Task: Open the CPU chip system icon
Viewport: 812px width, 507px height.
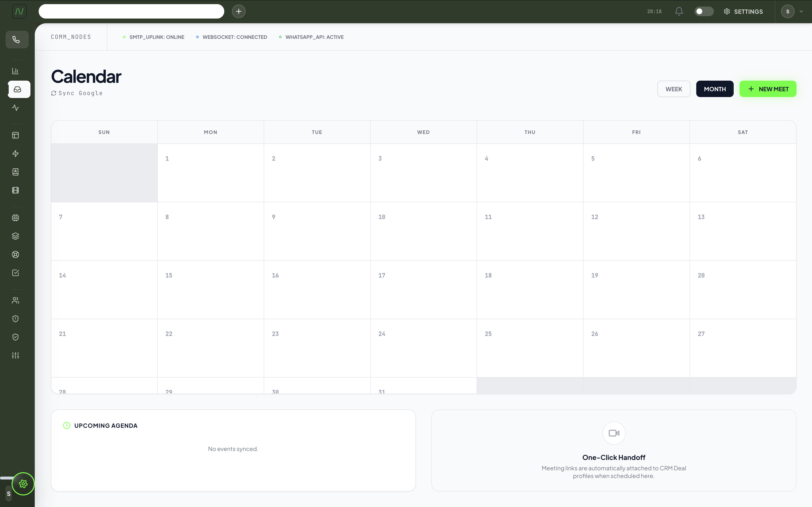Action: (x=15, y=217)
